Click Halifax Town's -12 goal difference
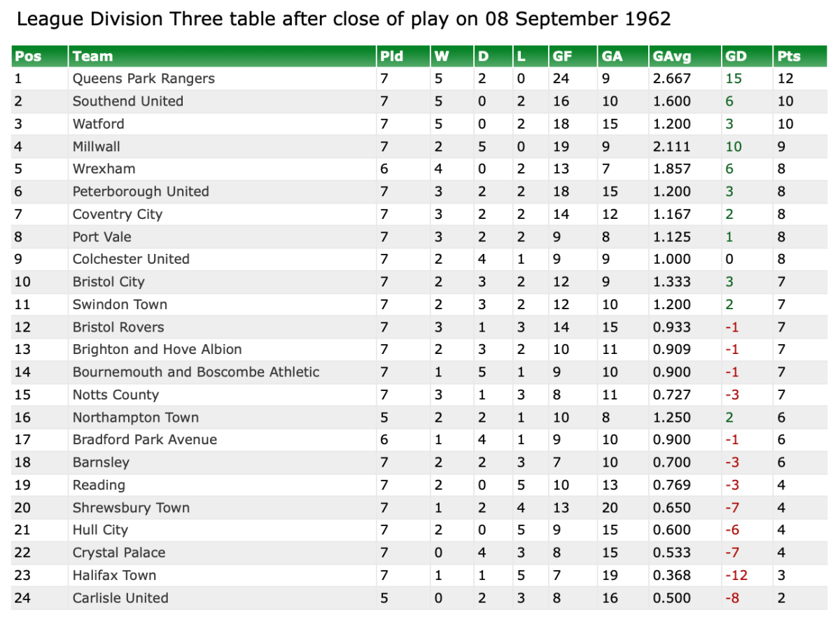 point(736,575)
